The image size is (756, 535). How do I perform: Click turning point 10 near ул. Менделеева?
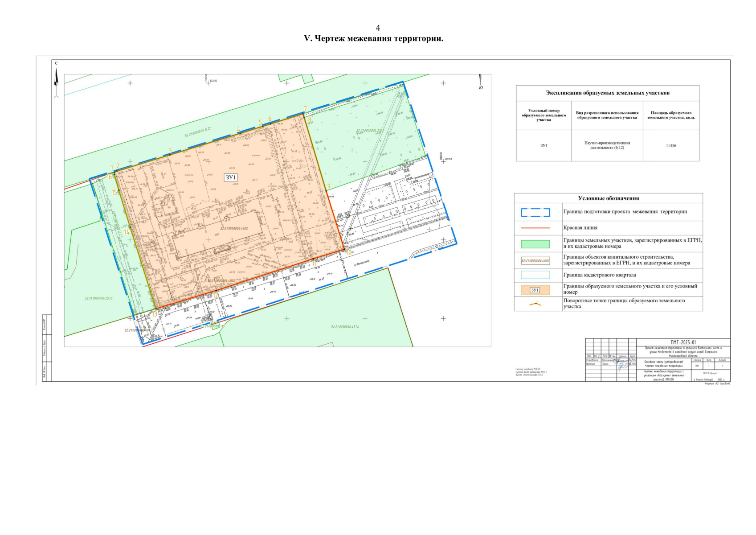click(348, 252)
